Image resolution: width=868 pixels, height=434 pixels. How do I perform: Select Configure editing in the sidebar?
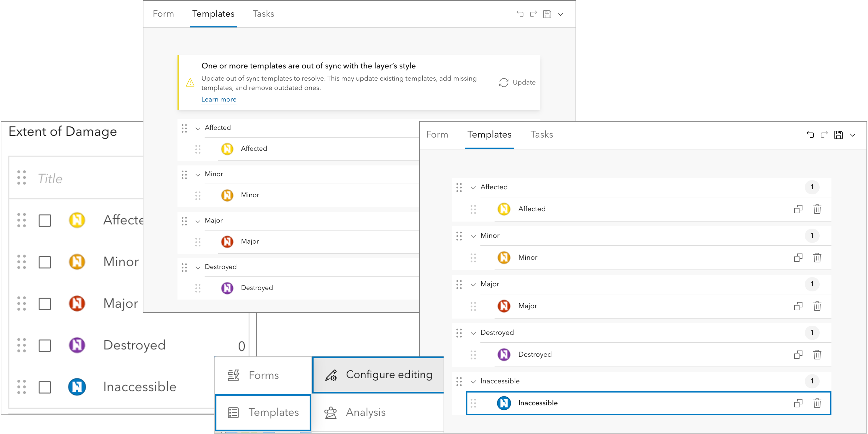point(378,374)
